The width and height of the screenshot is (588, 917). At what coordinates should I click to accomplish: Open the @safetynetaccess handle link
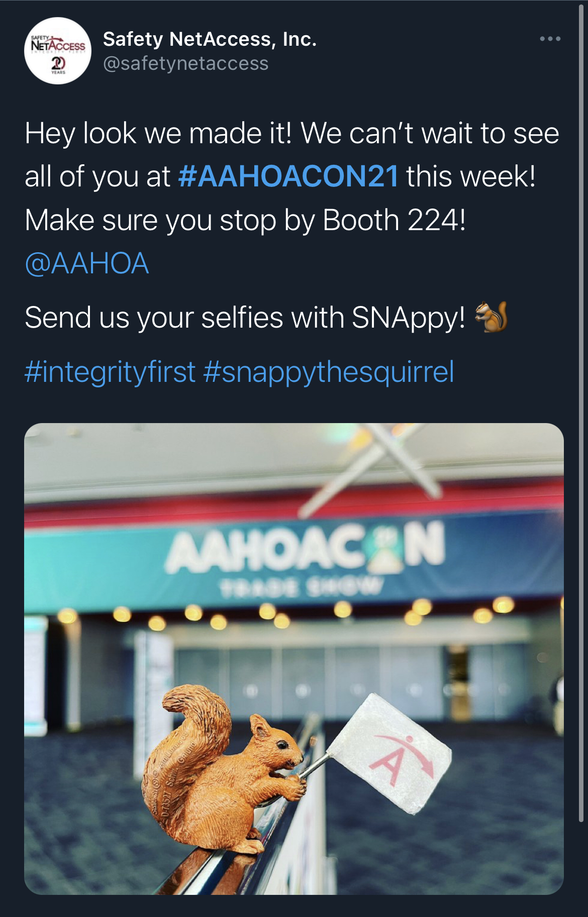pyautogui.click(x=185, y=64)
